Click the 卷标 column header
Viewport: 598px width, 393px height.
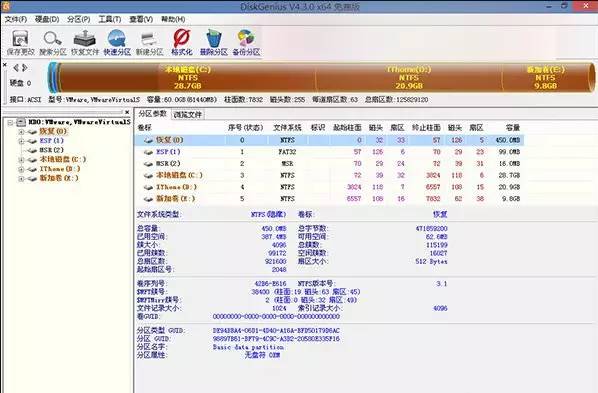(145, 128)
